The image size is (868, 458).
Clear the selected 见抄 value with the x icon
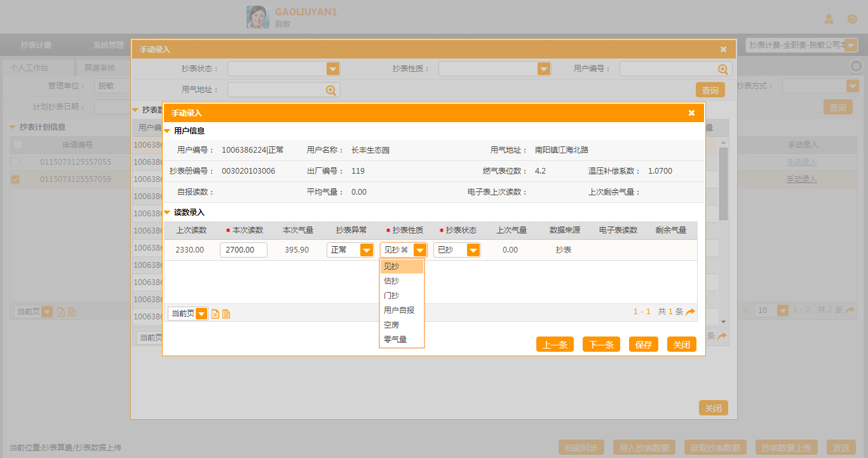(405, 250)
